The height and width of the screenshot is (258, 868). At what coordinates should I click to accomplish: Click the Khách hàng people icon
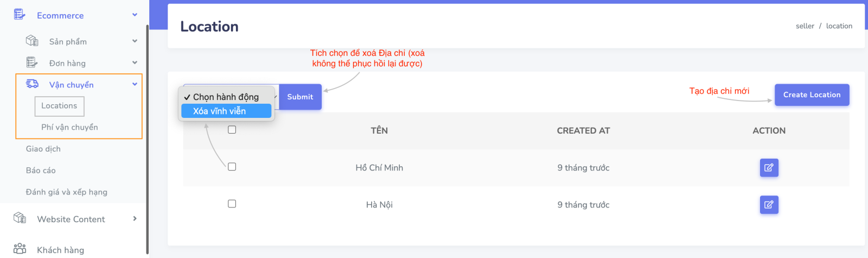(20, 249)
